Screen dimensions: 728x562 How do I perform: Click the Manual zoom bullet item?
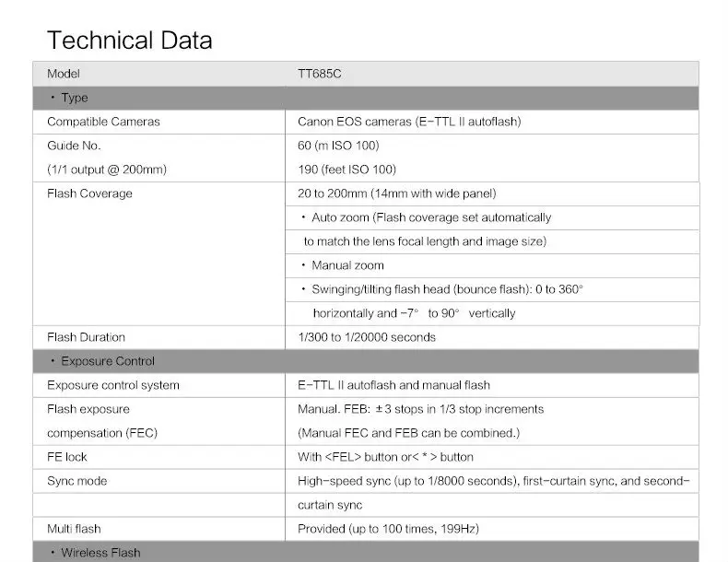pyautogui.click(x=347, y=265)
